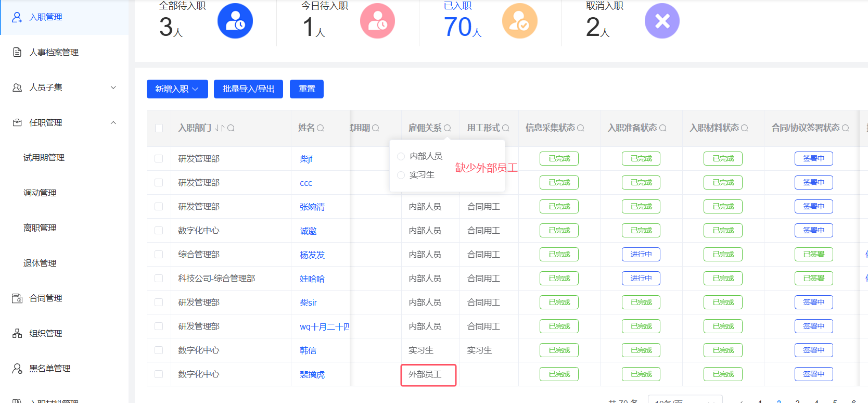Click search icon beside 雇佣关系 header

click(x=448, y=128)
